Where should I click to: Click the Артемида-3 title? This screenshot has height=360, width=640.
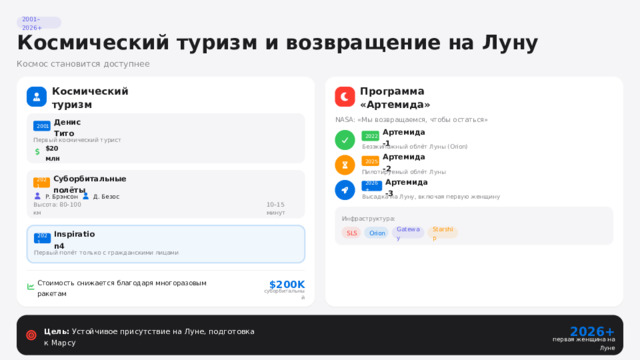[407, 188]
